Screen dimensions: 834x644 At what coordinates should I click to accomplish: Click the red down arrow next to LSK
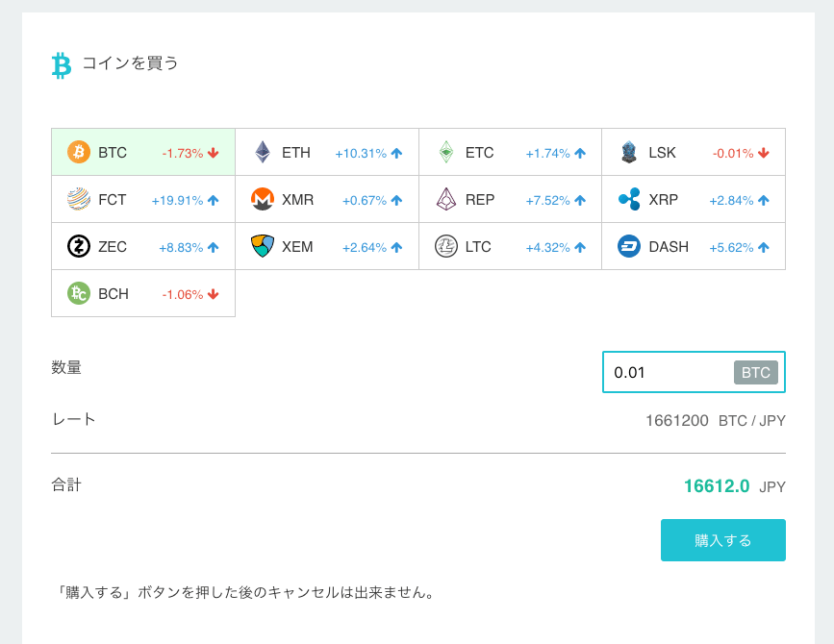pyautogui.click(x=764, y=153)
